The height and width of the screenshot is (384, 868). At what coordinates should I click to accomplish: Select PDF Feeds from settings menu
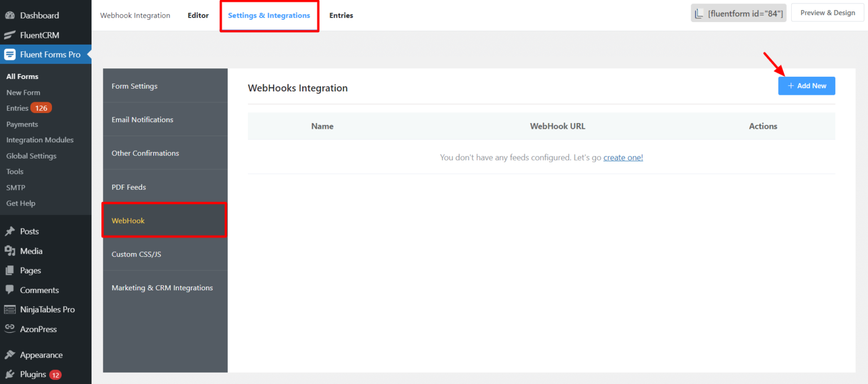tap(129, 187)
